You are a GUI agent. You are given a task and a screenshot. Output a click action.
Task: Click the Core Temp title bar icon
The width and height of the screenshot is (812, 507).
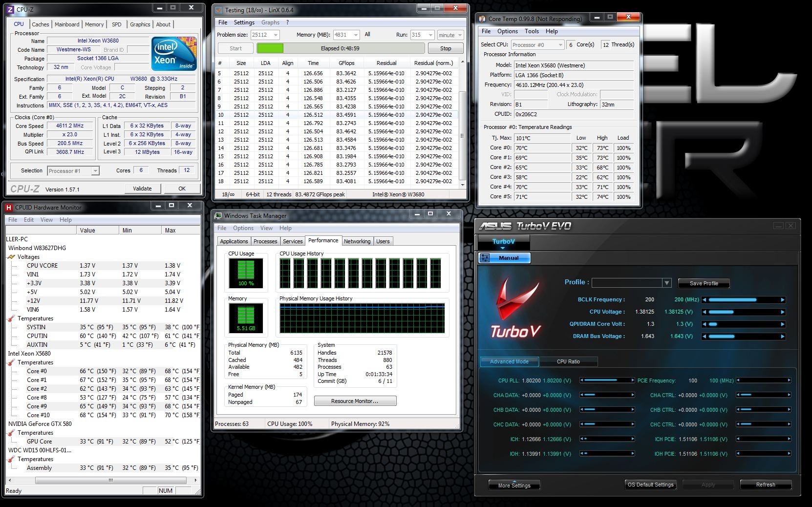(482, 19)
